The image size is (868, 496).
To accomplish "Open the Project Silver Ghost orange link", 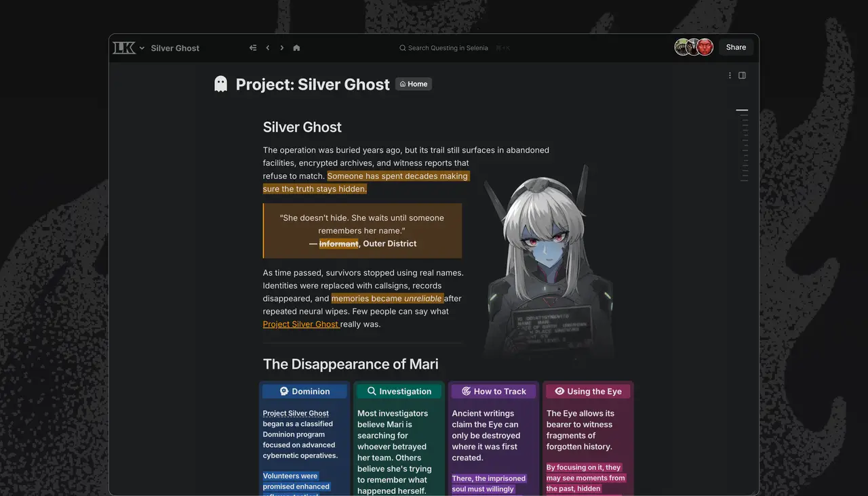I will [x=301, y=324].
